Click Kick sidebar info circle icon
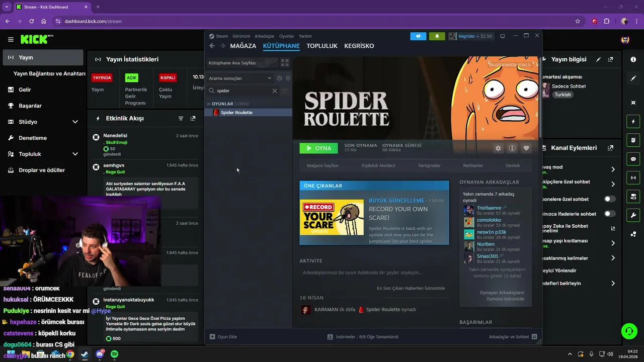The height and width of the screenshot is (362, 644). [x=633, y=59]
